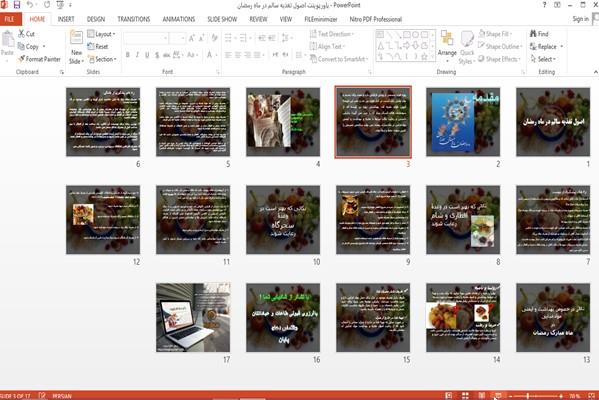
Task: Open the SLIDE SHOW tab
Action: click(x=222, y=19)
